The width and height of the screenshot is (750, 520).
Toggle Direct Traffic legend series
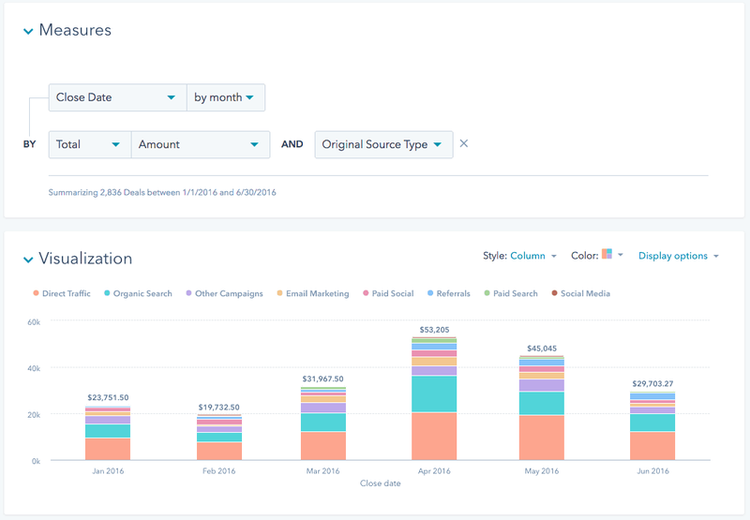[62, 293]
